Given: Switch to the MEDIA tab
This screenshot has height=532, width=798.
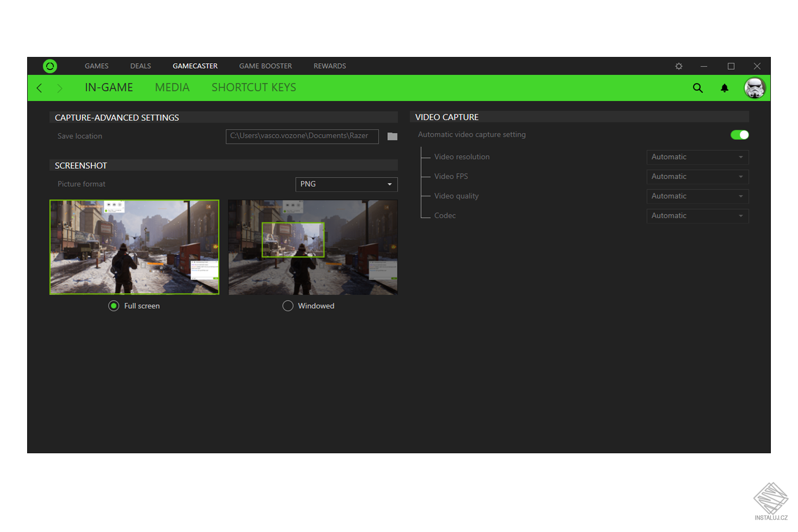Looking at the screenshot, I should click(172, 87).
